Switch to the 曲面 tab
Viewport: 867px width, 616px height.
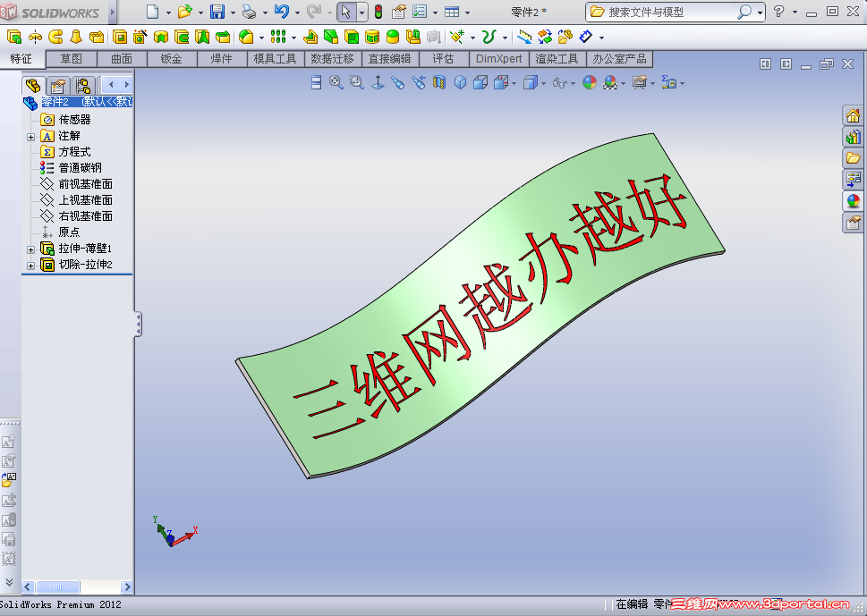122,59
